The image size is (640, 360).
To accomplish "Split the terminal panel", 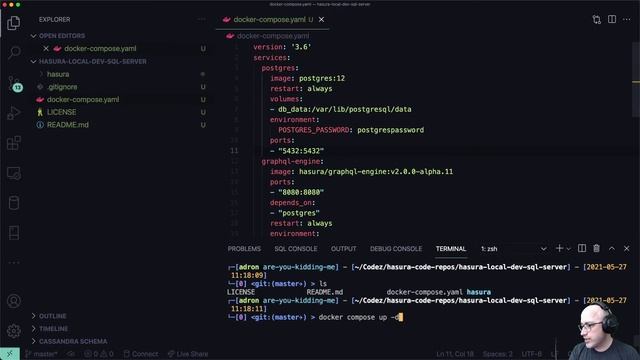I will coord(582,248).
